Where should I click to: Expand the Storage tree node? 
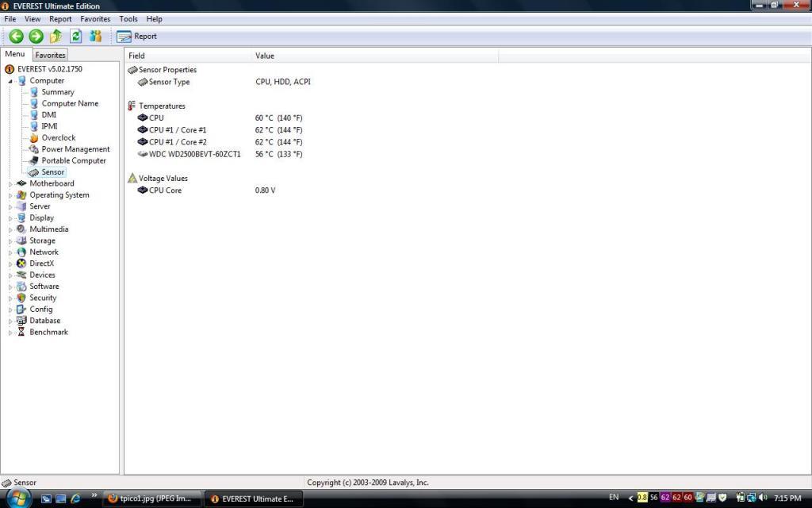[x=10, y=241]
